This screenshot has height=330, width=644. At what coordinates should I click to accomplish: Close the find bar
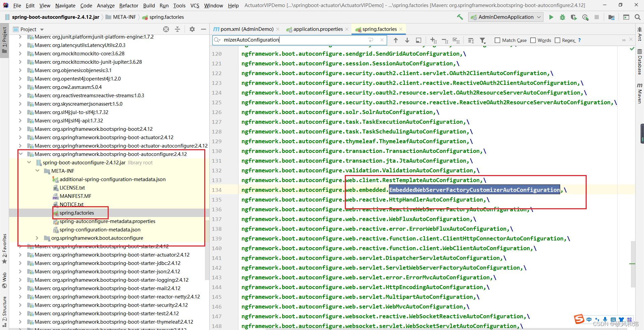[631, 40]
